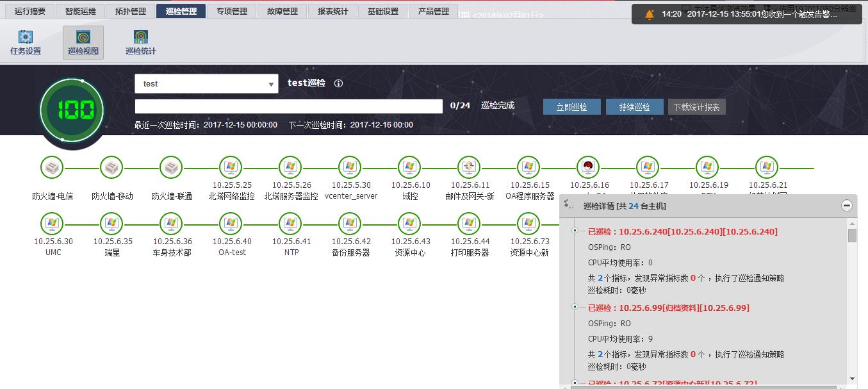Open the 任务设置 toolbar icon

[25, 43]
